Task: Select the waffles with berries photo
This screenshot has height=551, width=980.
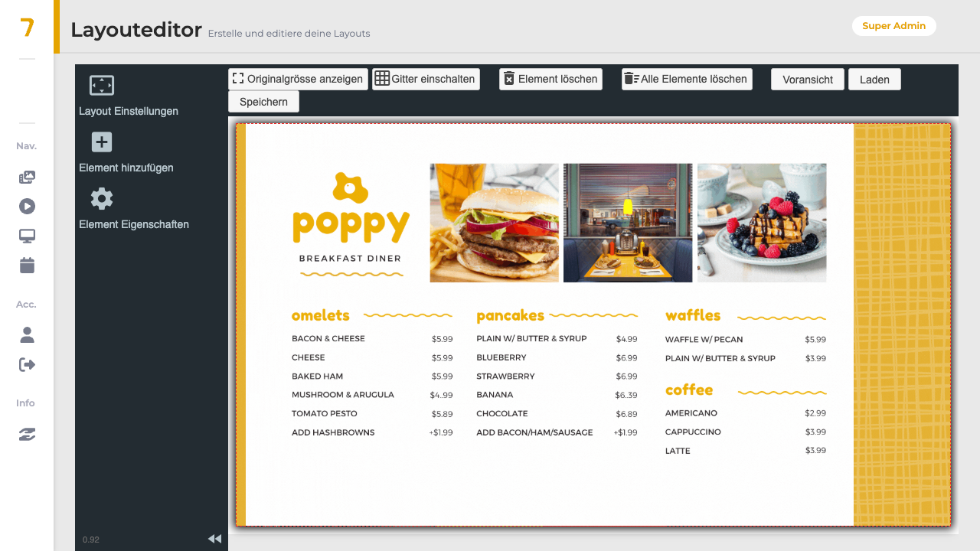Action: [x=762, y=223]
